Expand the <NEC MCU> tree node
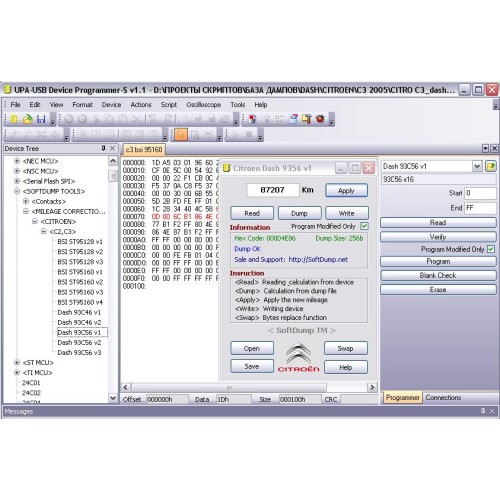The image size is (500, 500). [x=17, y=161]
